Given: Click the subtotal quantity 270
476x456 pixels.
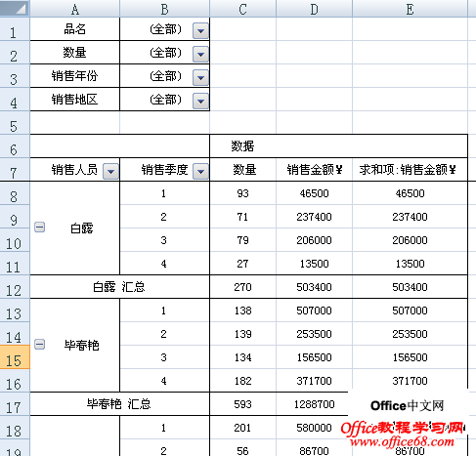Looking at the screenshot, I should tap(243, 287).
